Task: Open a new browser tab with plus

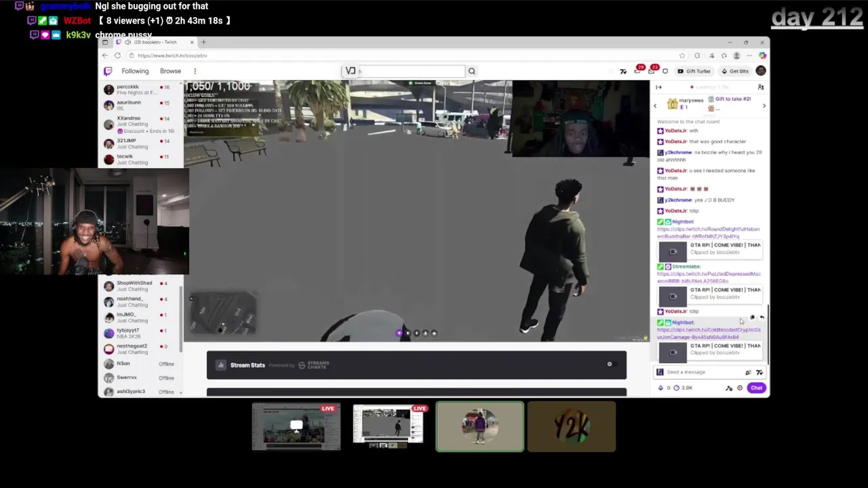Action: 203,42
